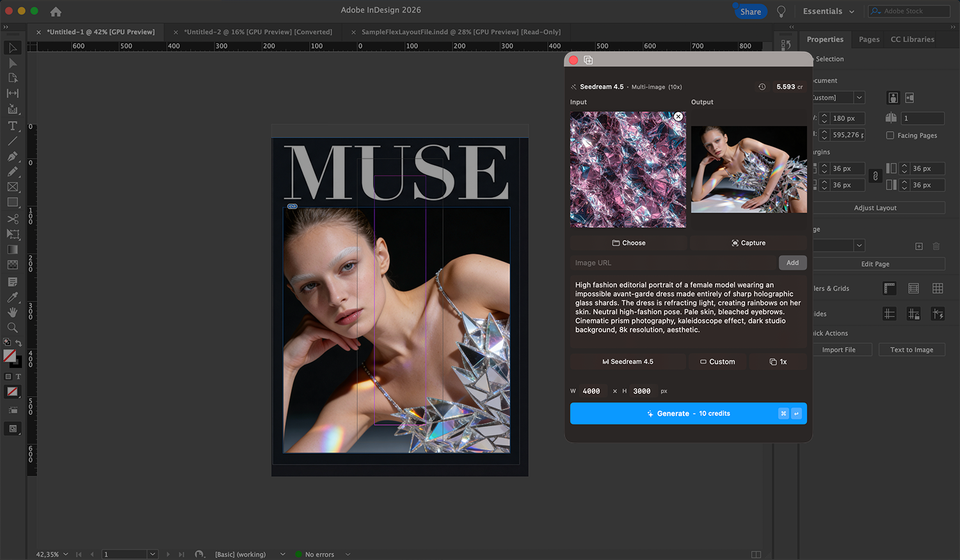Switch to the Pages tab
This screenshot has height=560, width=960.
[x=868, y=39]
